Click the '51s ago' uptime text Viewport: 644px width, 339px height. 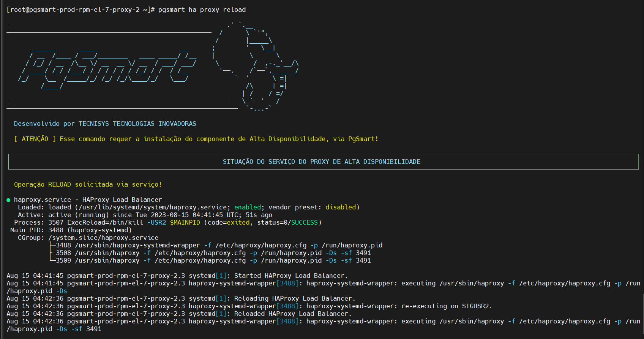pyautogui.click(x=259, y=215)
